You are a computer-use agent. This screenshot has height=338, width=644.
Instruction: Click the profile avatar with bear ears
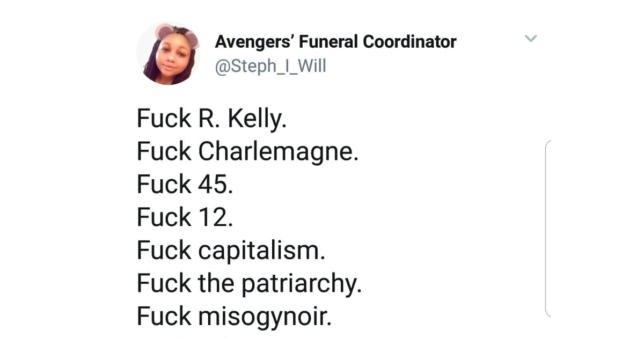(x=168, y=54)
